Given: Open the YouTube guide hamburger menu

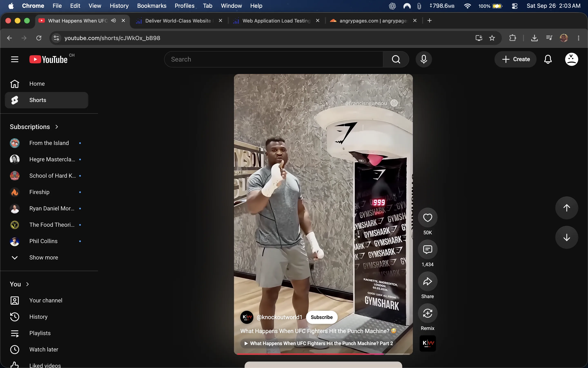Looking at the screenshot, I should pos(14,59).
